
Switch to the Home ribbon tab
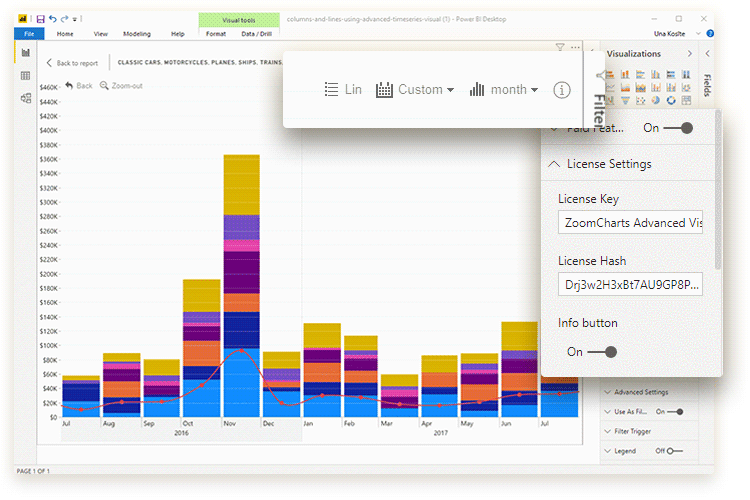tap(65, 34)
